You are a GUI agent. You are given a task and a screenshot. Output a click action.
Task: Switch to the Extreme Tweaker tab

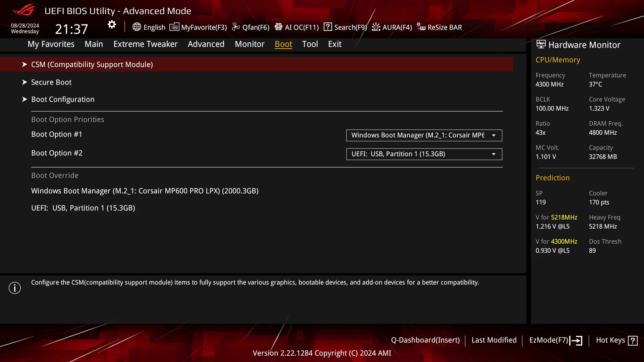(x=145, y=44)
